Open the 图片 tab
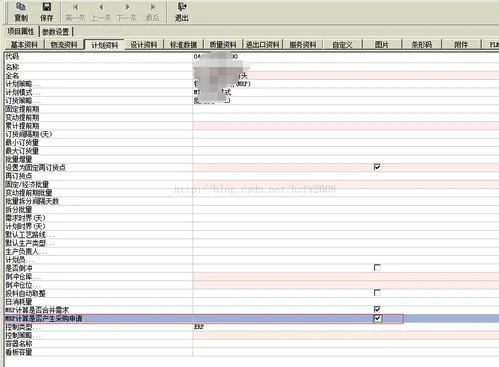Screen dimensions: 499x367 (382, 45)
